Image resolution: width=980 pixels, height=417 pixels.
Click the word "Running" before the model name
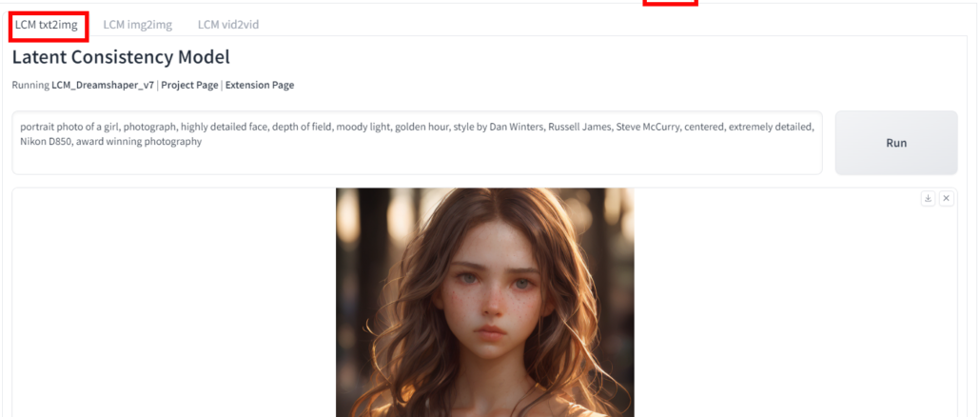point(30,85)
